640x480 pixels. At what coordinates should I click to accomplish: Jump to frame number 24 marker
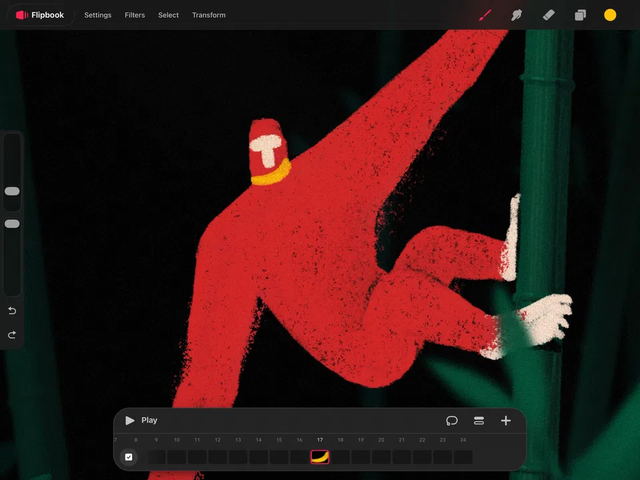point(463,440)
